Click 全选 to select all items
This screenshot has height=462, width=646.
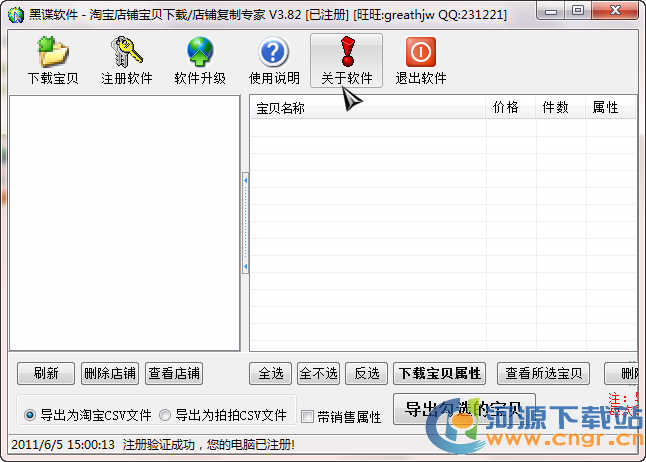click(x=270, y=373)
